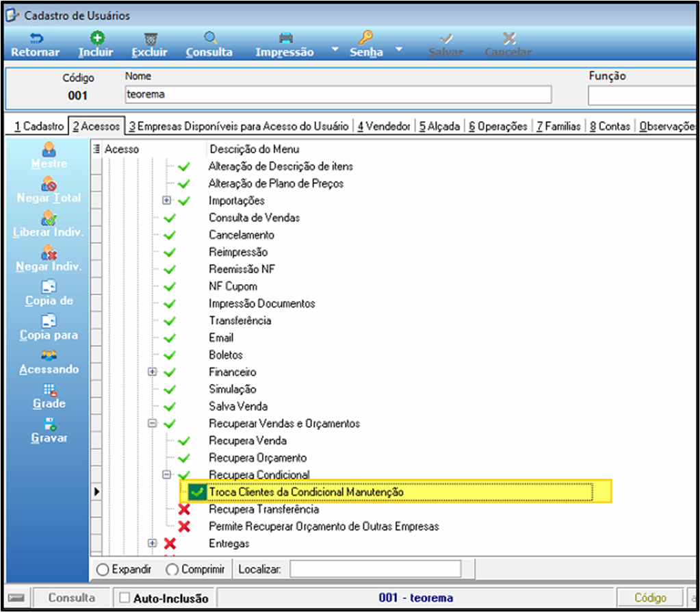The image size is (700, 612).
Task: Select the Comprimir radio button
Action: click(172, 570)
